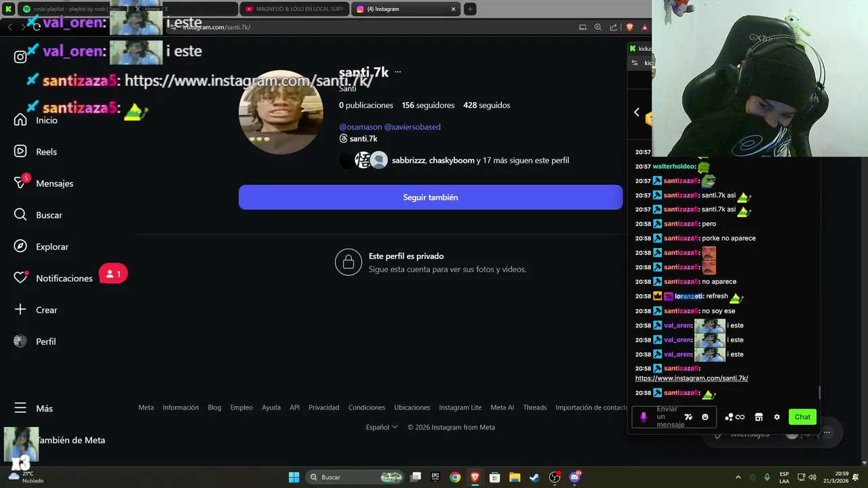Open Buscar in the Instagram sidebar

click(39, 215)
